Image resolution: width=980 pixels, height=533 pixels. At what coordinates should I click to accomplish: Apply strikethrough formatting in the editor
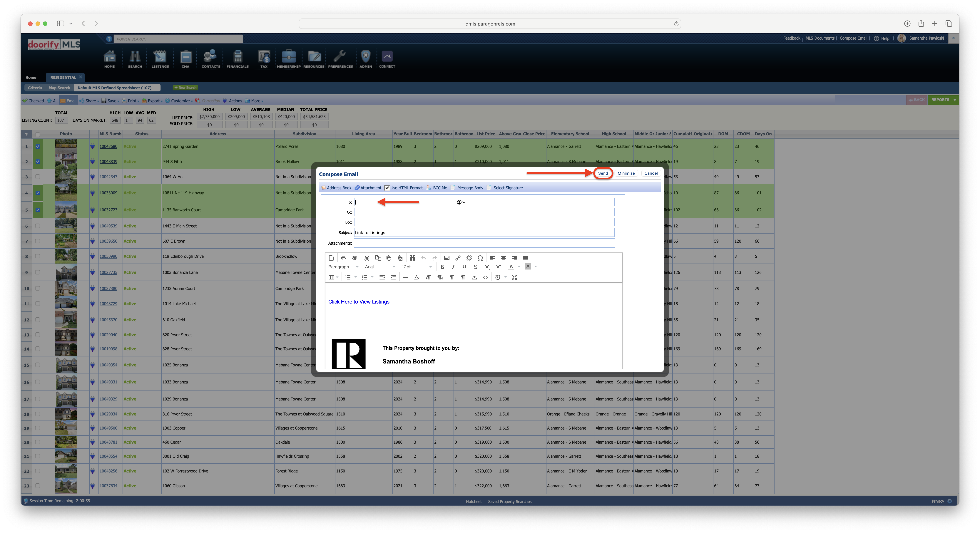click(476, 267)
